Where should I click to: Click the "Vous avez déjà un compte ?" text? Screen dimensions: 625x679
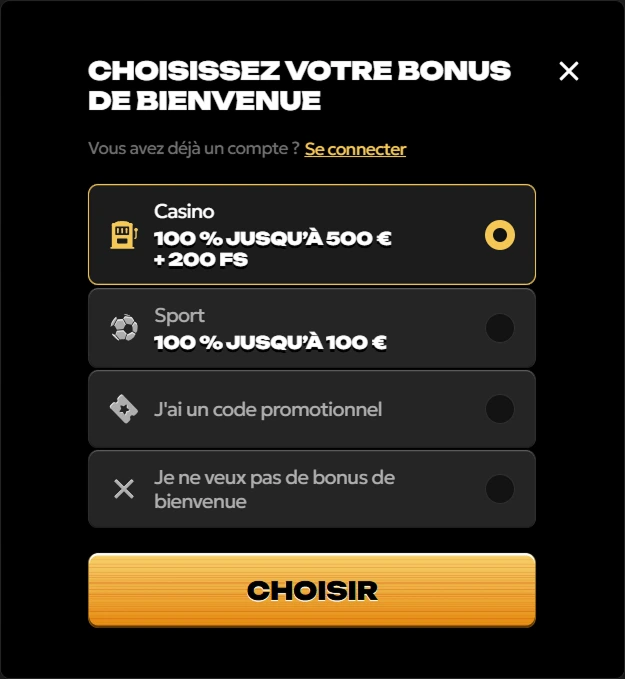click(194, 149)
